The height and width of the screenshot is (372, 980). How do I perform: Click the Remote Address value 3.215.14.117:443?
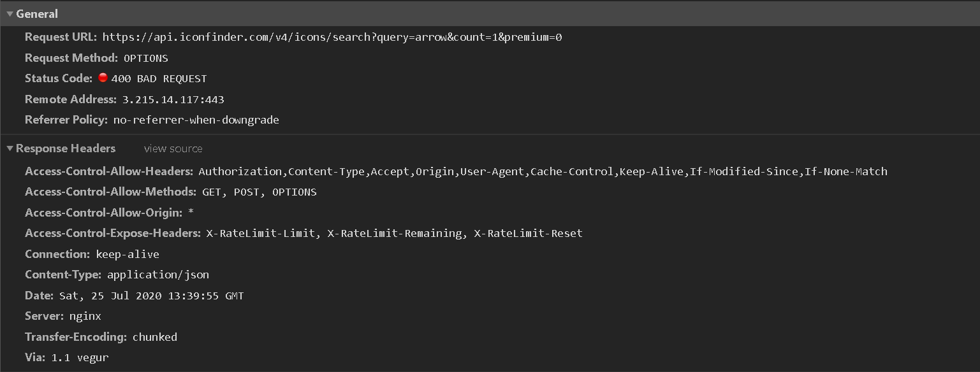(x=173, y=99)
